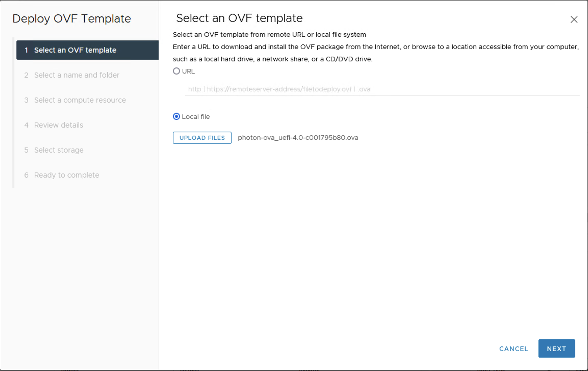Select the Local file radio button

176,117
